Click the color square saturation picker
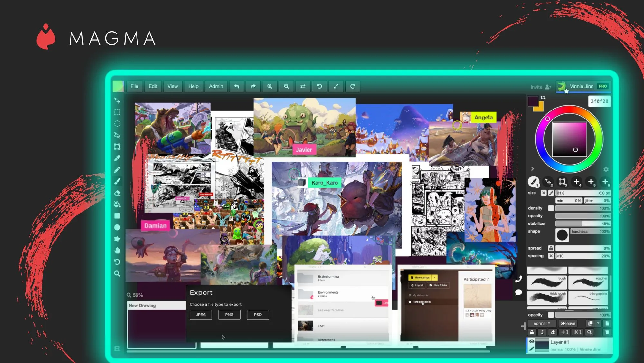The width and height of the screenshot is (644, 363). 570,139
